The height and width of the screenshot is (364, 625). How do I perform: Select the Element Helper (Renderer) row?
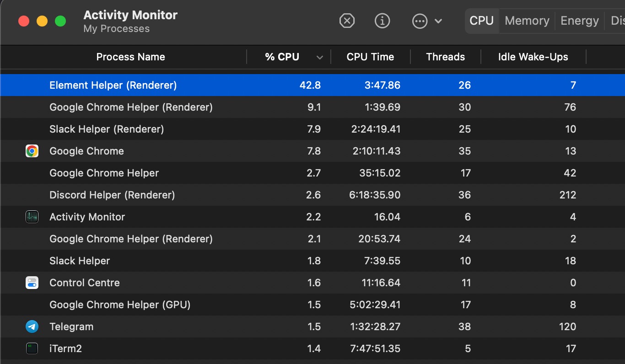coord(312,85)
